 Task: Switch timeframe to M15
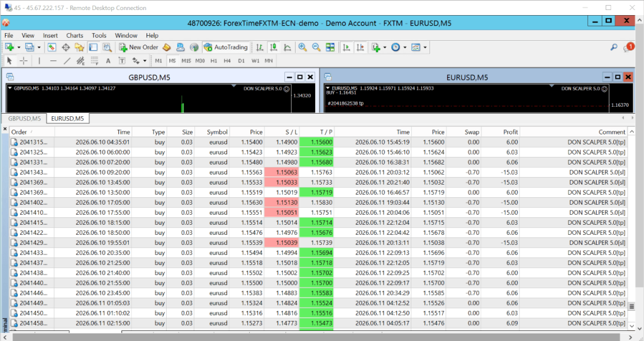186,61
